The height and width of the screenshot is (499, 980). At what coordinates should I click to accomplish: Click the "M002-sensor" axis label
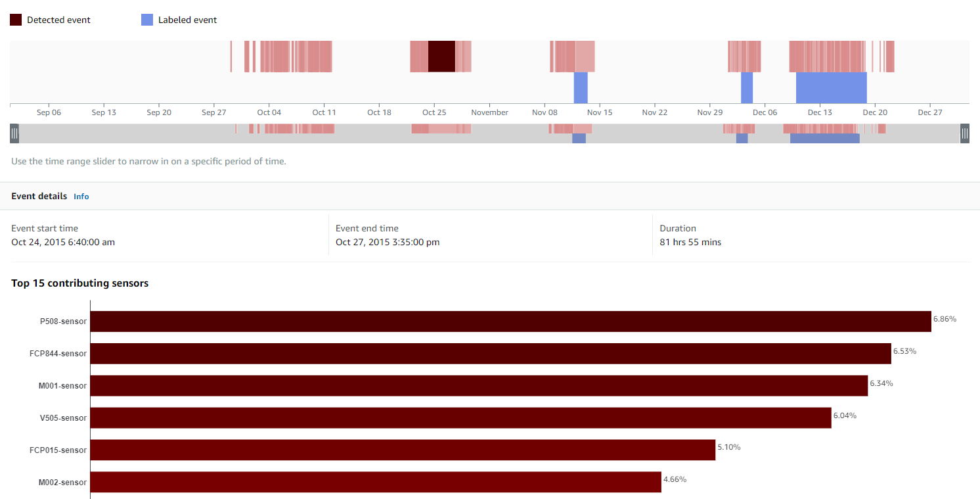click(62, 483)
